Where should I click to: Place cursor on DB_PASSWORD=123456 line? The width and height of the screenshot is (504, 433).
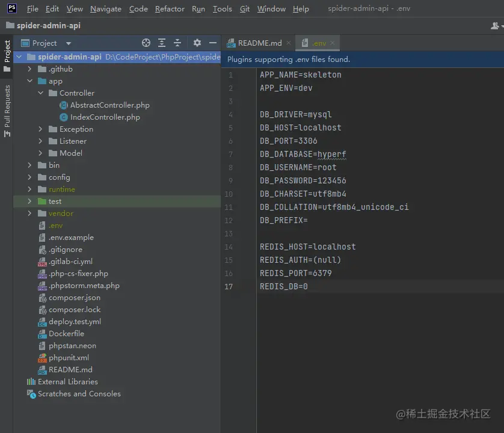(303, 180)
